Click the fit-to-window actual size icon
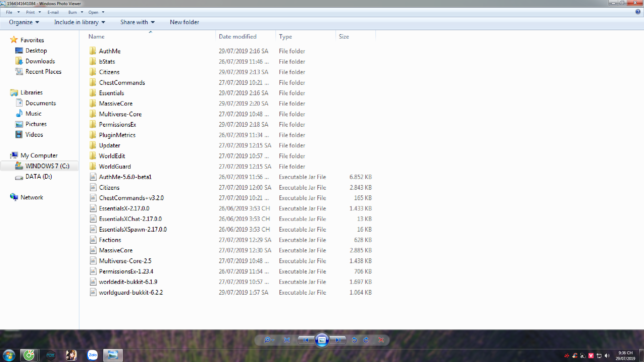 pos(287,340)
